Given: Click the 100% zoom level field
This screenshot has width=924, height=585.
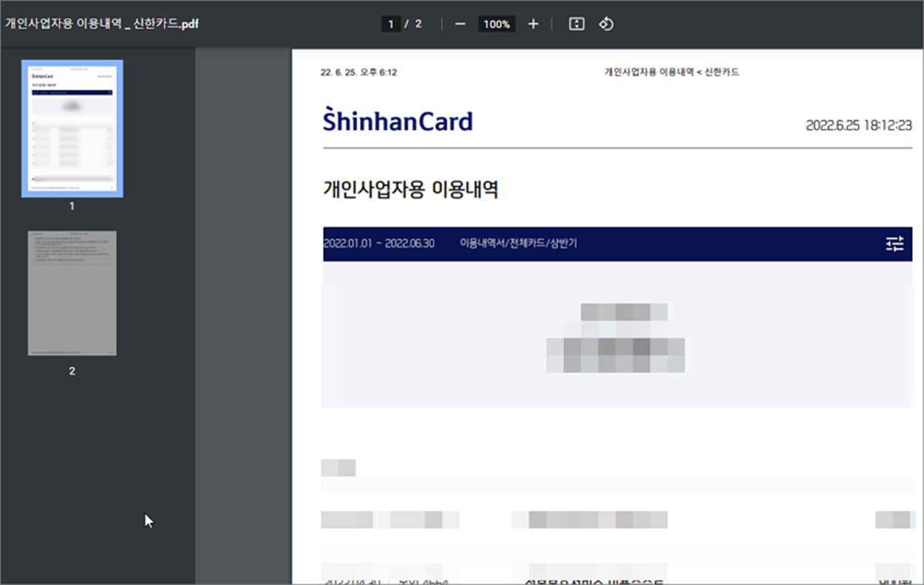Looking at the screenshot, I should pos(497,24).
